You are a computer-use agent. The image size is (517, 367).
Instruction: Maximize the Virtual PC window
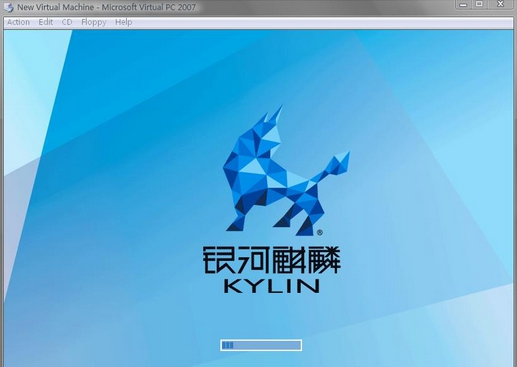point(479,4)
